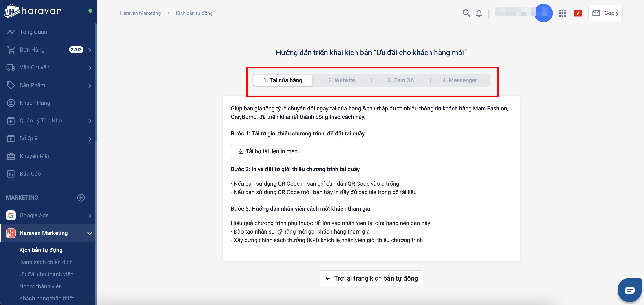Open notifications bell icon
644x305 pixels.
pyautogui.click(x=479, y=13)
